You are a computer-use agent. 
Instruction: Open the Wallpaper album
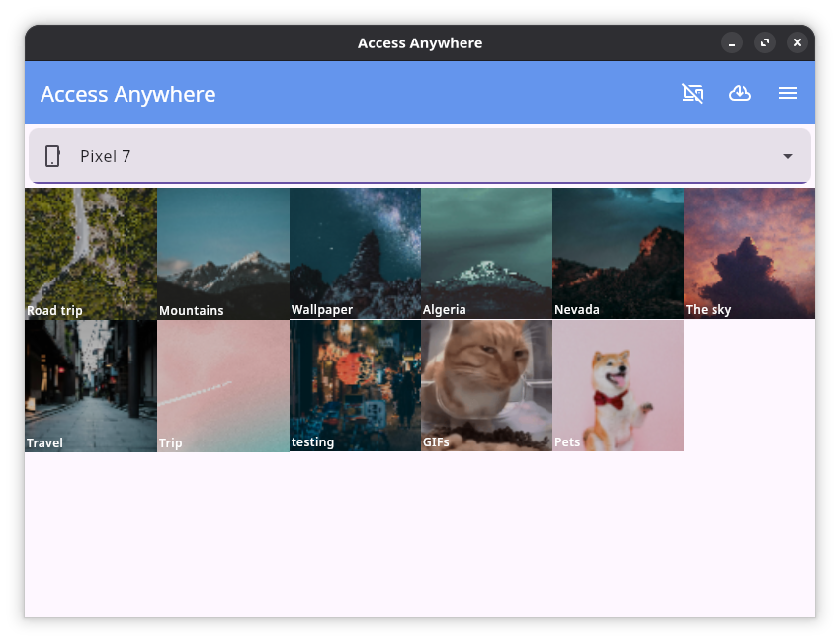pos(355,254)
